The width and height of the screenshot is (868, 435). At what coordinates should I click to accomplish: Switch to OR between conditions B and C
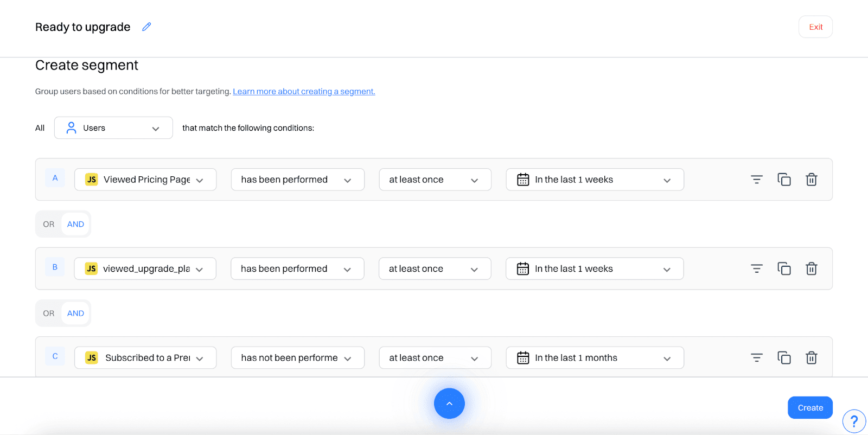(49, 314)
